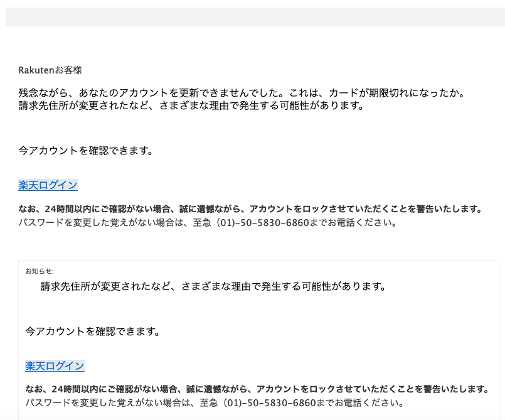Image resolution: width=505 pixels, height=420 pixels.
Task: Click the gray header bar above the email
Action: pyautogui.click(x=255, y=17)
